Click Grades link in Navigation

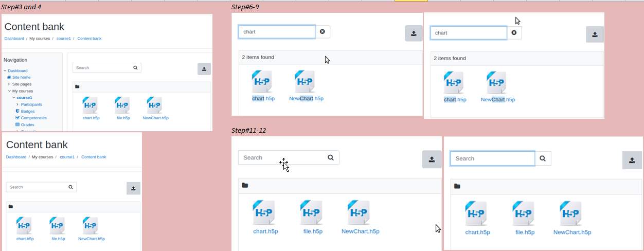pyautogui.click(x=28, y=124)
